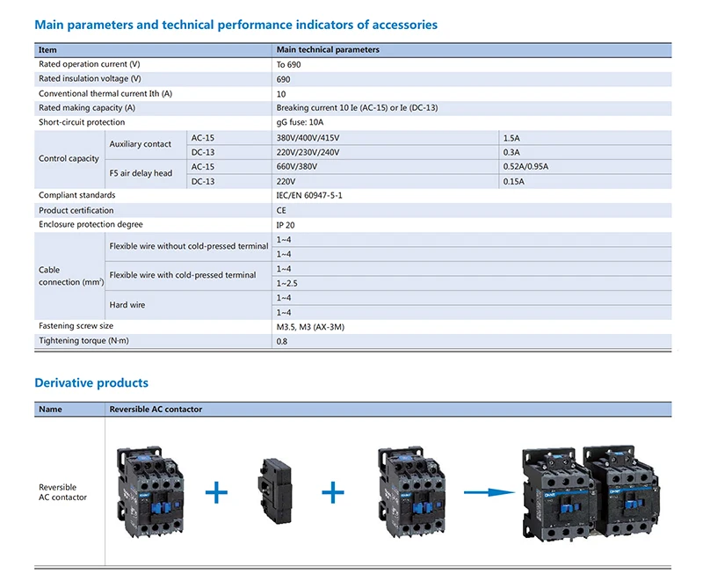This screenshot has height=588, width=703.
Task: Click the 'Enclosure protection degree' label
Action: point(91,224)
